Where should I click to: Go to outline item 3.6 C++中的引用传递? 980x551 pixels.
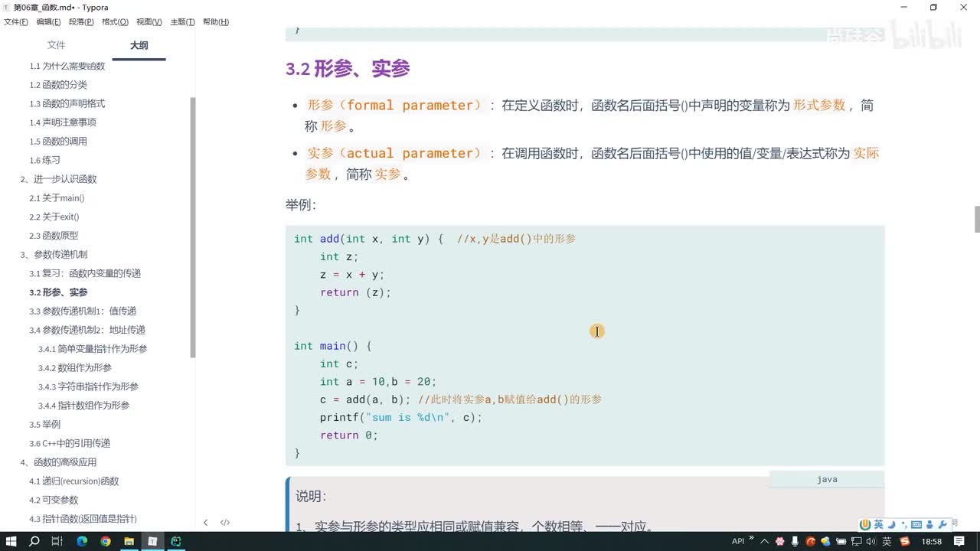click(x=70, y=443)
